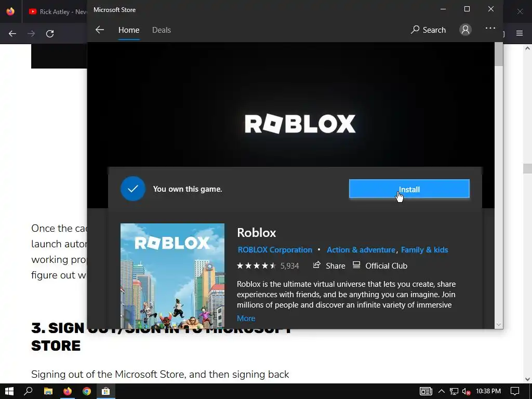Switch to Firefox on the taskbar
This screenshot has height=399, width=532.
68,391
